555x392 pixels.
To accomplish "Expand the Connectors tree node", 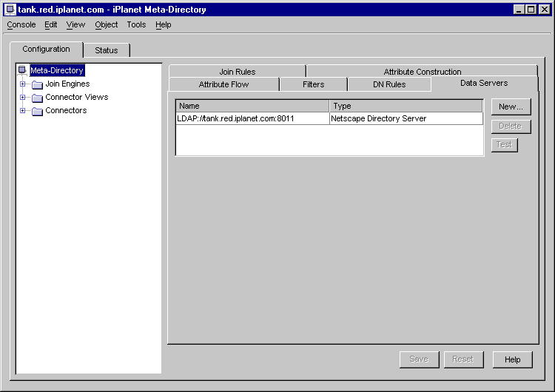I will click(23, 110).
